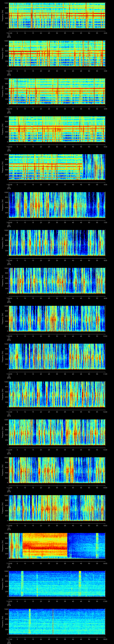Select the 13:00 end-of-axis label
Viewport: 114px width, 644px height.
point(105,450)
